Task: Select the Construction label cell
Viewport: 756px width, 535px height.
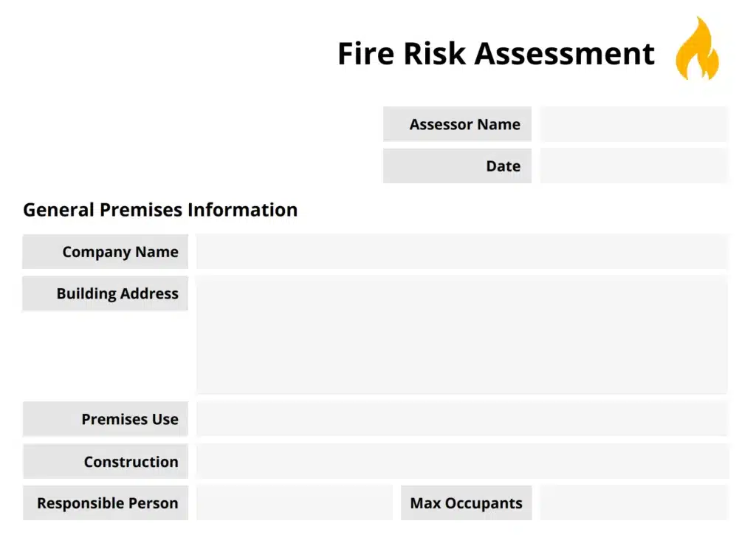Action: [x=106, y=462]
